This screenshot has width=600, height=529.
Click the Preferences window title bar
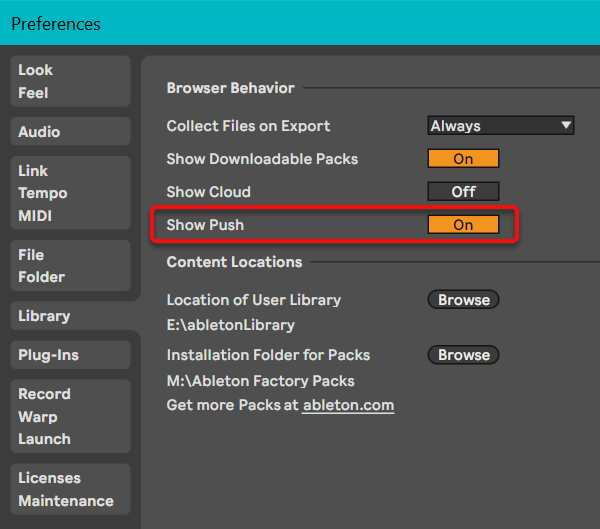300,23
